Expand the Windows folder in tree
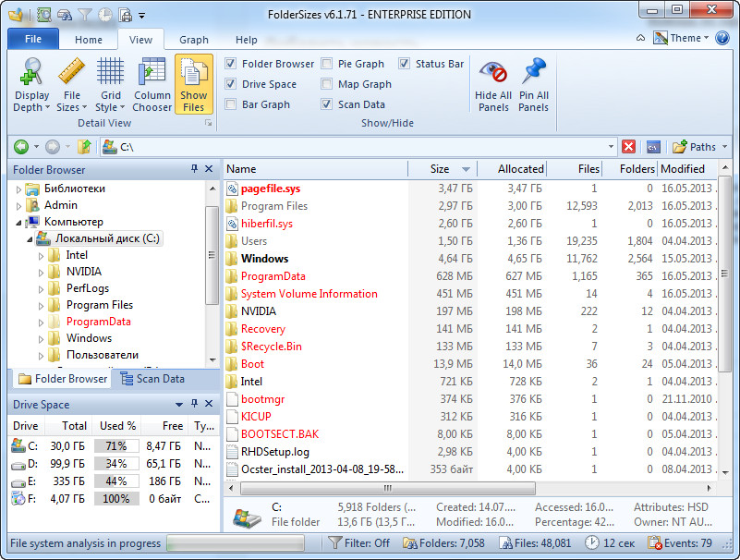This screenshot has width=740, height=560. [x=41, y=339]
